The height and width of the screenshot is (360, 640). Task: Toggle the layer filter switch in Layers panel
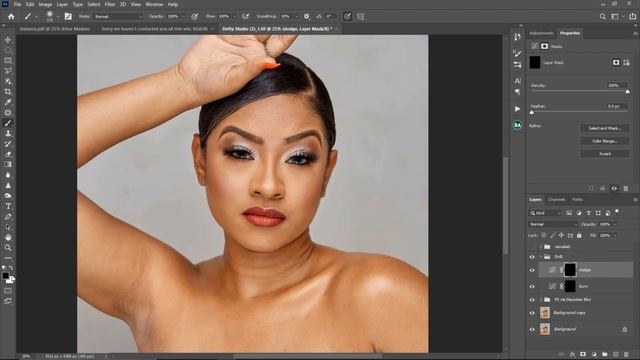pos(617,212)
